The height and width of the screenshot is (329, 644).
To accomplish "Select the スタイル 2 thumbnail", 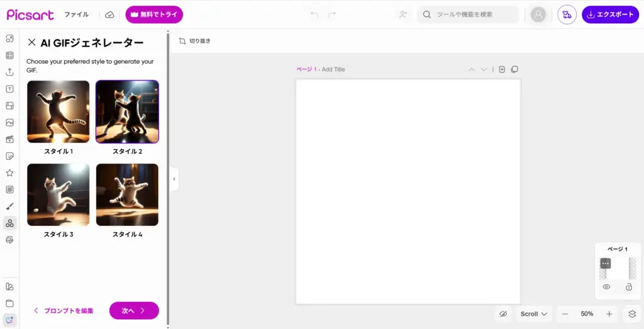I will pos(127,112).
